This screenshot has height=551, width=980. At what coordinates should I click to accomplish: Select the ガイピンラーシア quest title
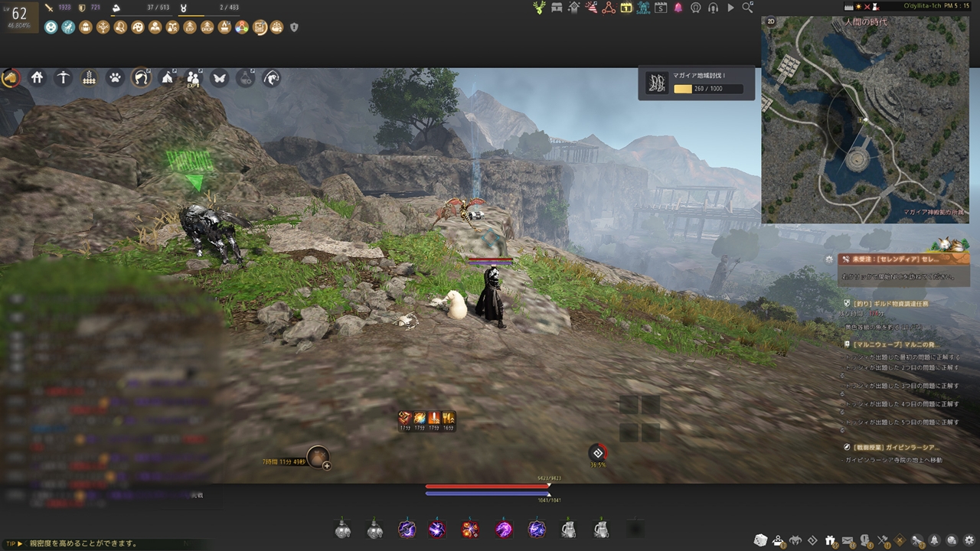click(x=897, y=447)
